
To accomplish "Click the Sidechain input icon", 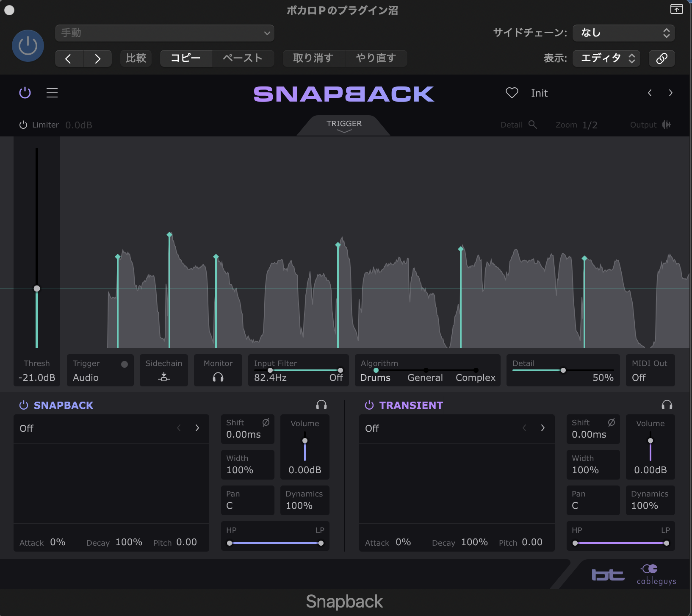I will 164,377.
